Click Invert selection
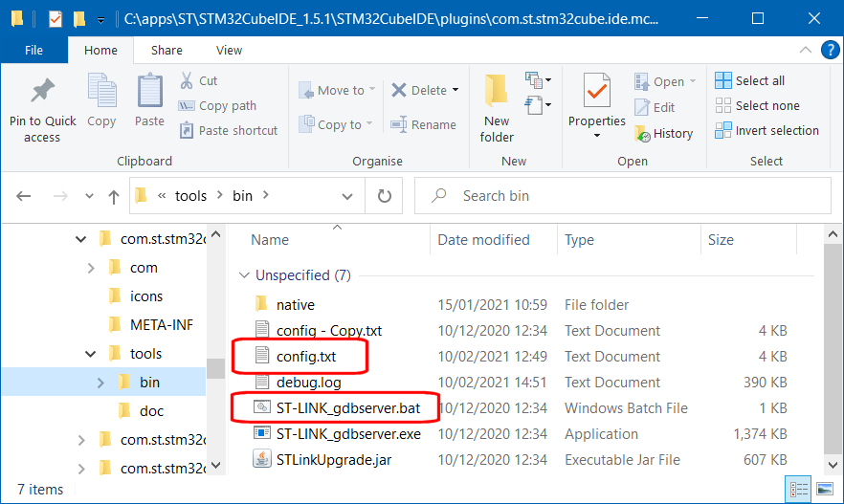 (x=767, y=131)
